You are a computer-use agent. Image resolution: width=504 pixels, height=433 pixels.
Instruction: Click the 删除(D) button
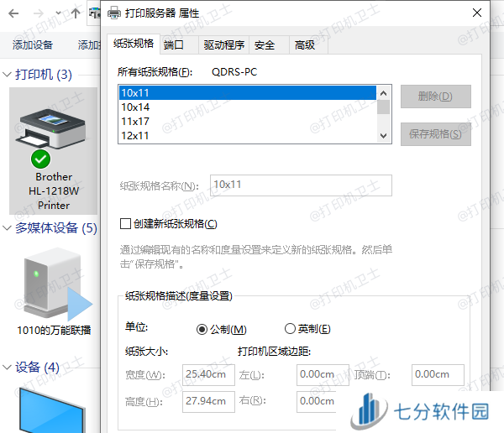tap(435, 97)
